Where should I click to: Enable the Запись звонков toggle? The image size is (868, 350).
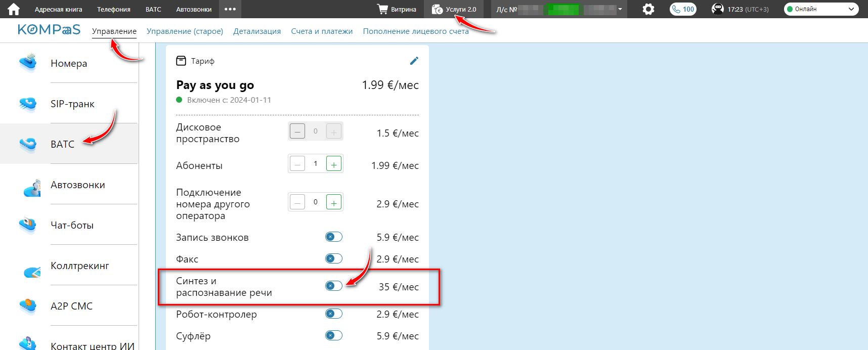click(x=334, y=237)
